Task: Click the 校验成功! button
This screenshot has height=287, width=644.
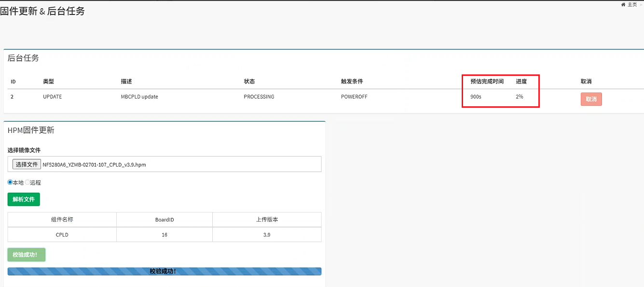Action: coord(27,255)
